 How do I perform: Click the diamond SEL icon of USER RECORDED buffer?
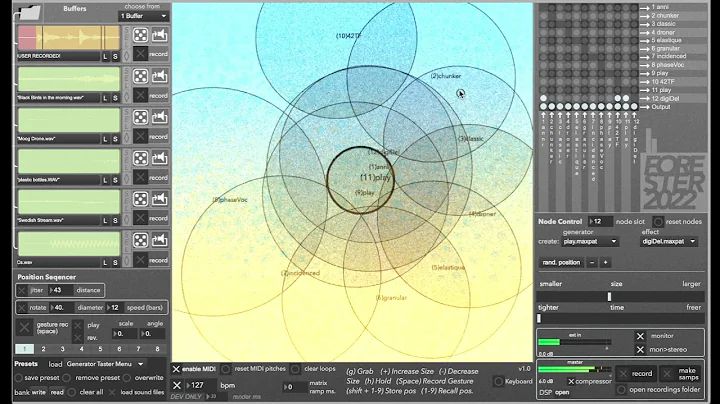click(127, 56)
